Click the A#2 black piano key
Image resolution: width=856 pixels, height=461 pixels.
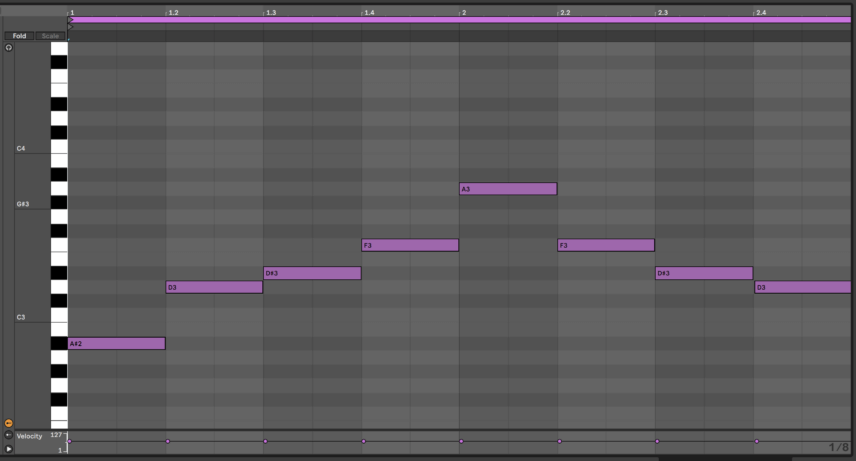click(x=59, y=344)
